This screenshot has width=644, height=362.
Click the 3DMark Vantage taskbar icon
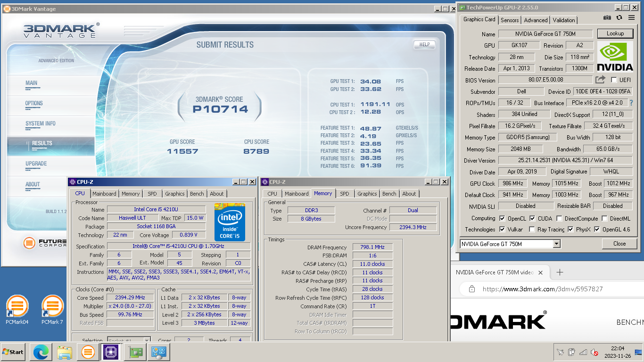(88, 352)
